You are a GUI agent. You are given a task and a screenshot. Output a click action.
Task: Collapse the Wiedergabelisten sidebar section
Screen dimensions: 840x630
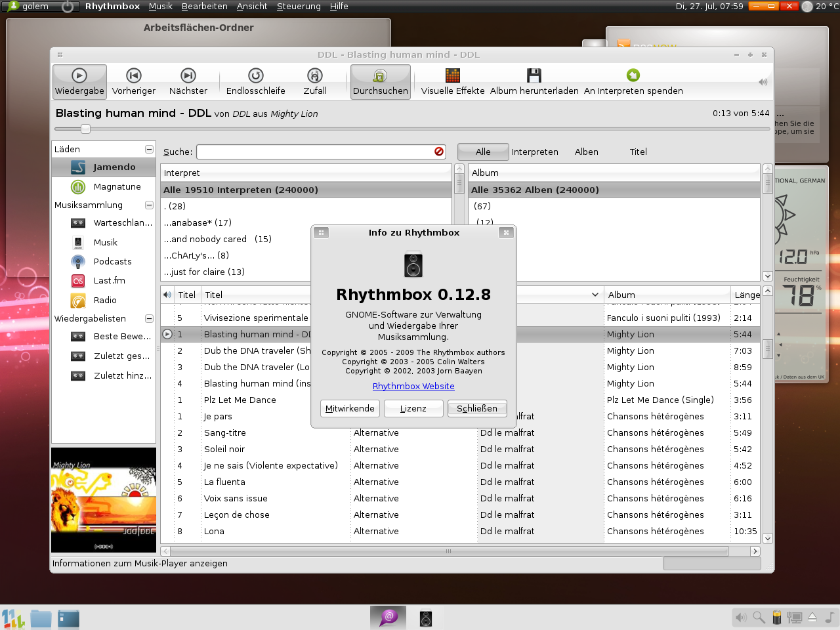[x=149, y=319]
